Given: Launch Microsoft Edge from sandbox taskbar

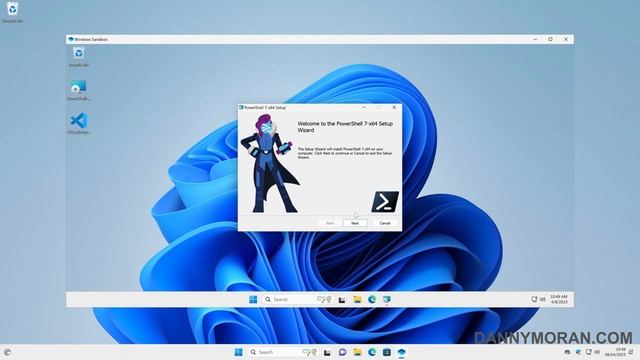Looking at the screenshot, I should tap(372, 300).
